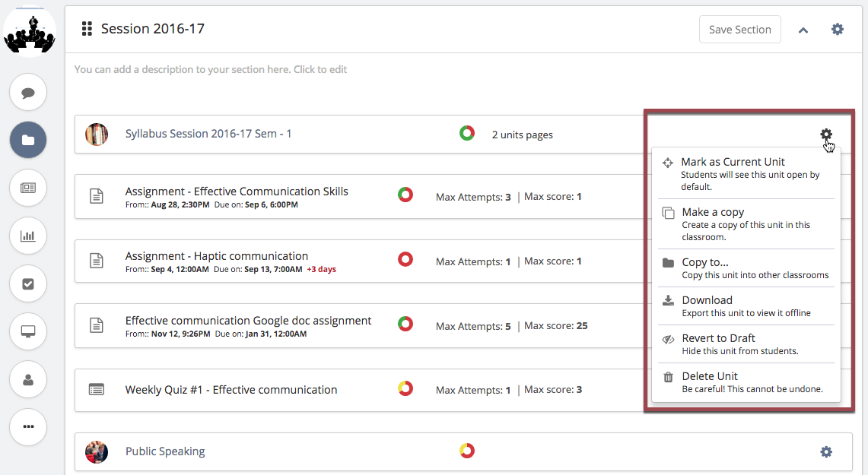The width and height of the screenshot is (868, 475).
Task: Click document icon of Haptic communication assignment
Action: pyautogui.click(x=97, y=261)
